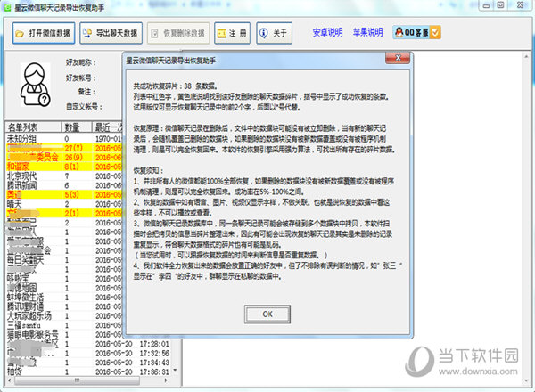Viewport: 535px width, 392px height.
Task: Select the 北京现代 row
Action: [65, 176]
